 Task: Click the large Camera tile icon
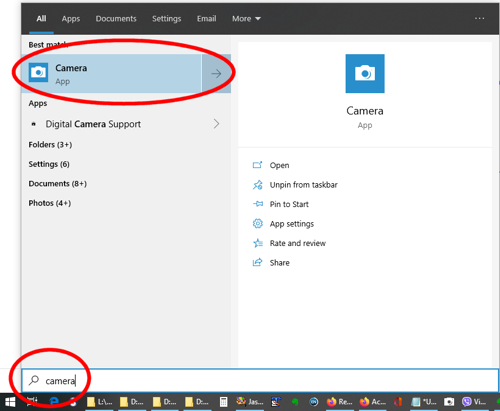click(x=365, y=74)
